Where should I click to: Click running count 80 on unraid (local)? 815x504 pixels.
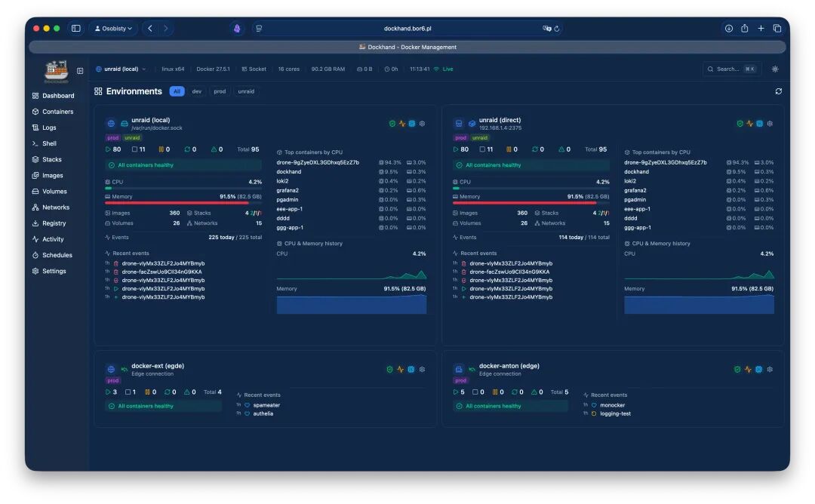[x=113, y=149]
